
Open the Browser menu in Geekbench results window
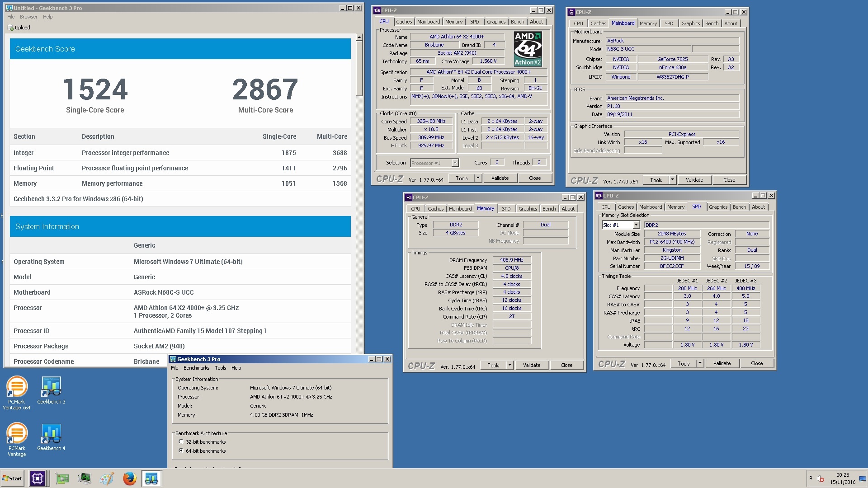point(28,17)
